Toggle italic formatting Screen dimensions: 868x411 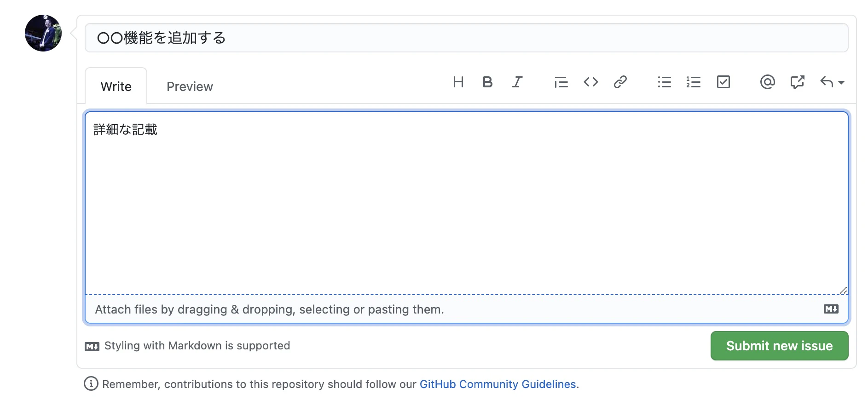tap(517, 82)
